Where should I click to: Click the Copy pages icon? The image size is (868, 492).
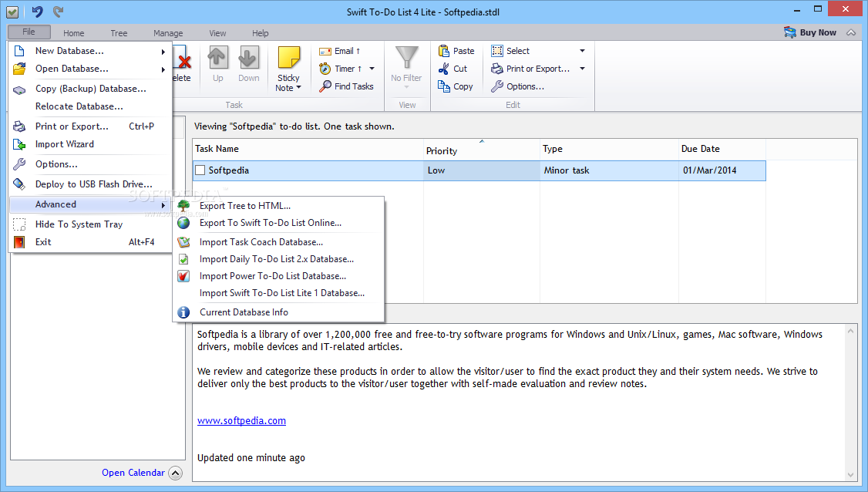pos(443,86)
